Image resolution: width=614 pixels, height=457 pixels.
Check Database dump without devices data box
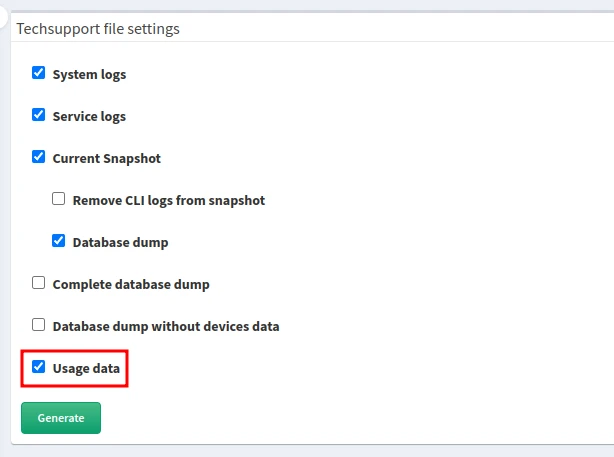click(x=39, y=325)
